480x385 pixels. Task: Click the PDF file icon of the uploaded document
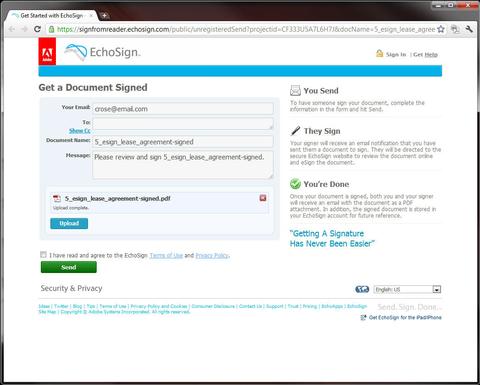point(57,198)
